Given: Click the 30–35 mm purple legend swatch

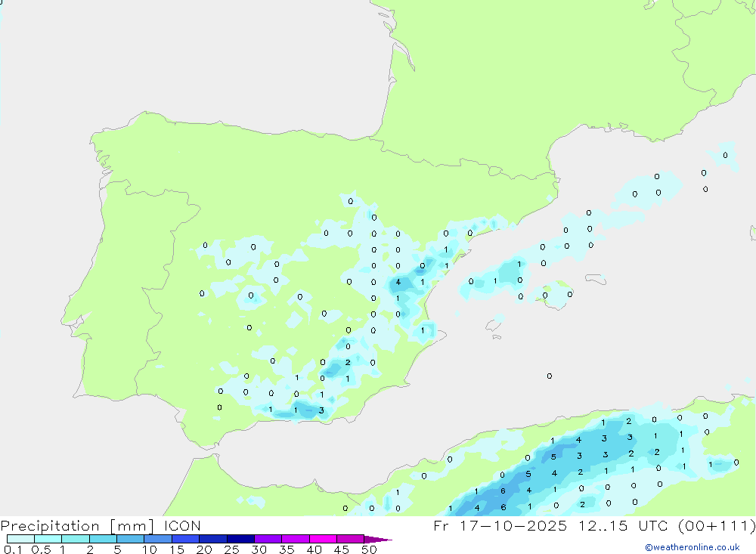Looking at the screenshot, I should click(268, 539).
